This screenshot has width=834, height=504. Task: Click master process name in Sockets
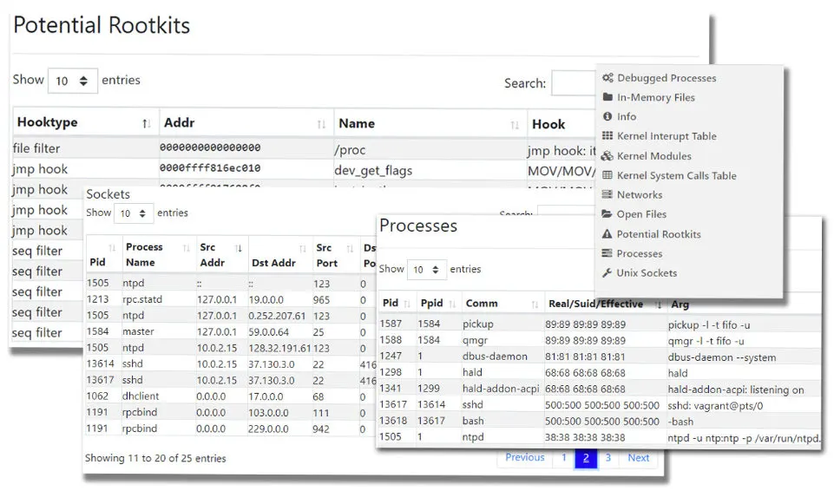pos(138,331)
